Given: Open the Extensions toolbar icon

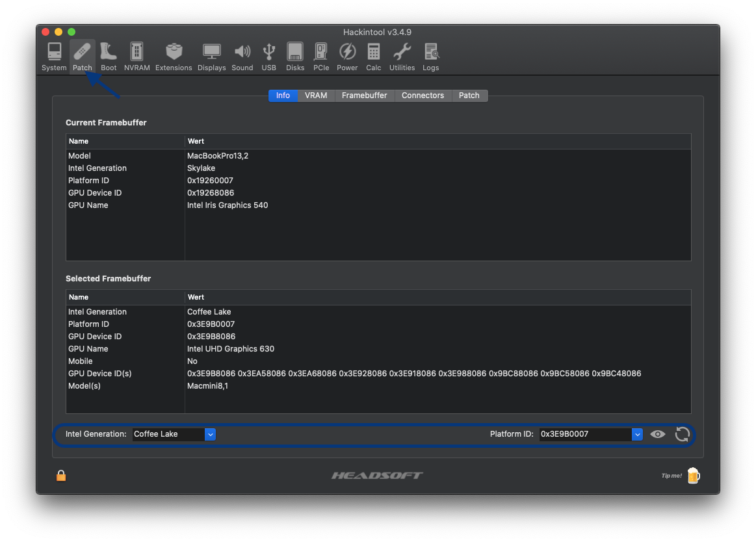Looking at the screenshot, I should pyautogui.click(x=174, y=57).
